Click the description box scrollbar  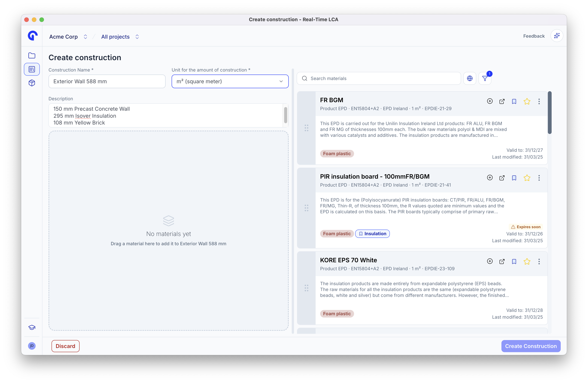point(285,115)
